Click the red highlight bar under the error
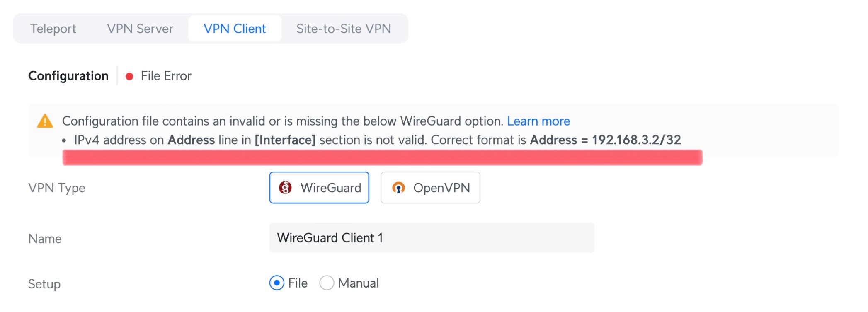Image resolution: width=868 pixels, height=312 pixels. click(x=382, y=158)
